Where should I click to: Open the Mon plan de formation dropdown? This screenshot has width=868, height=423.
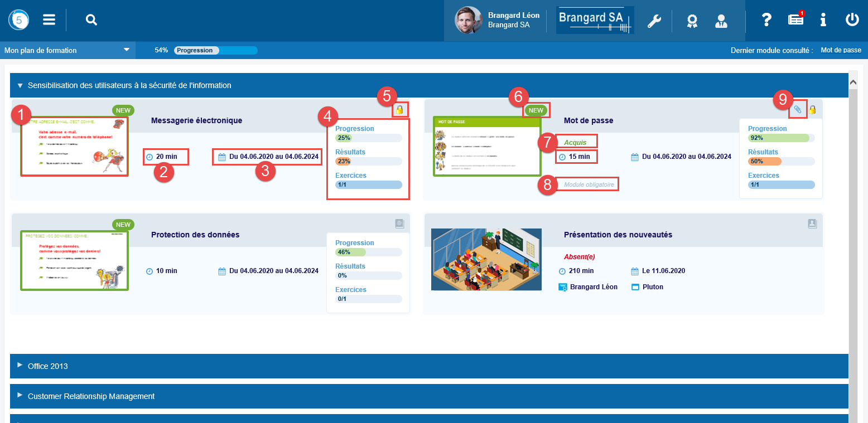(67, 50)
